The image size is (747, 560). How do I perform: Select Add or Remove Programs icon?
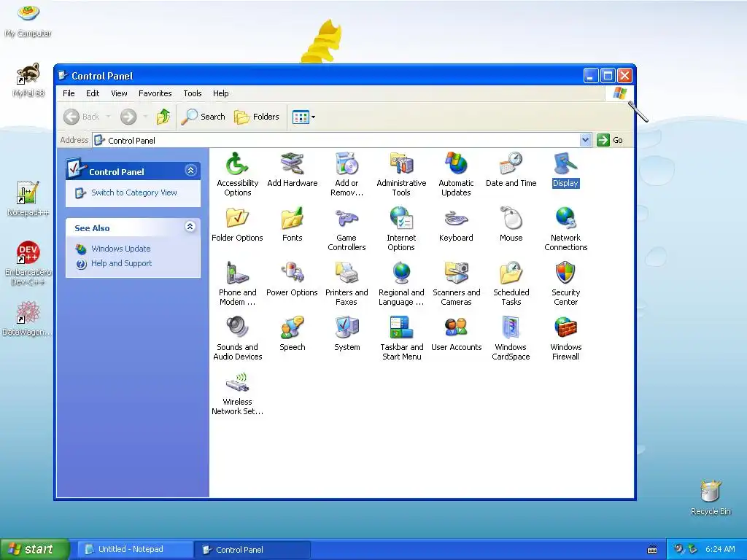(347, 164)
